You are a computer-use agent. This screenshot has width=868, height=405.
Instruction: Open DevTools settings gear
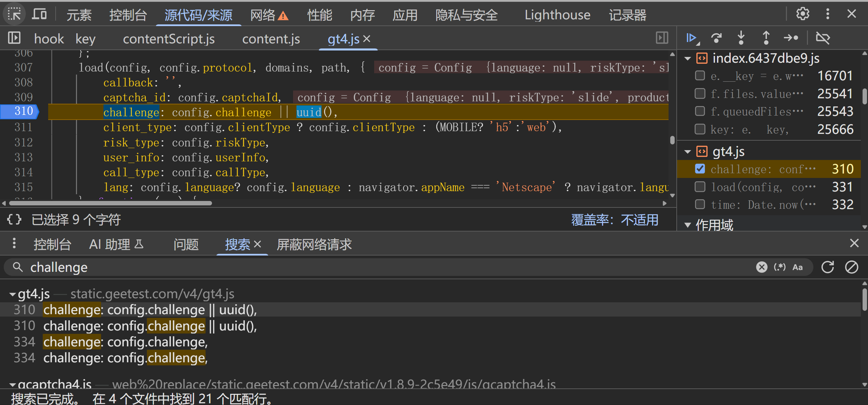click(803, 14)
